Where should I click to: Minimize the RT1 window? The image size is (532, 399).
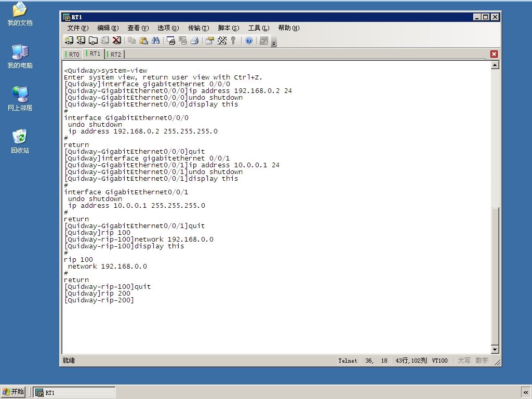tap(477, 17)
